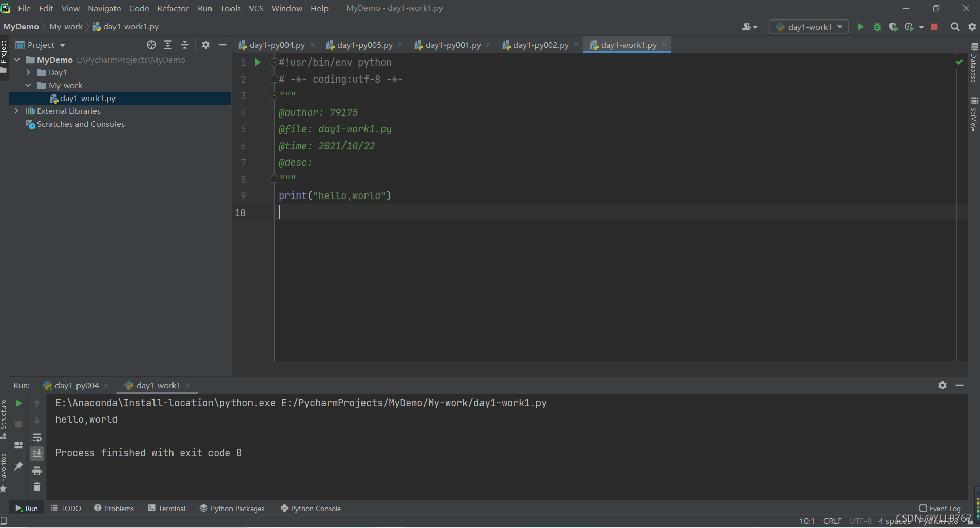Open Project panel options gear

click(206, 45)
